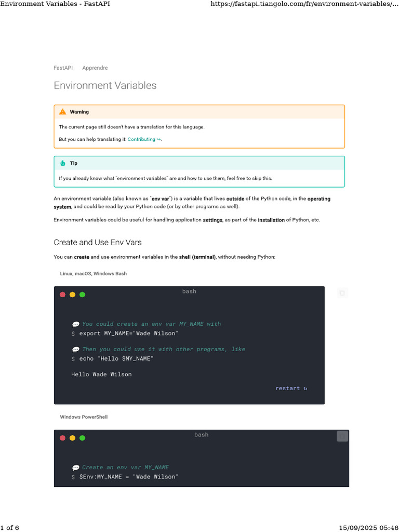Click the yellow dot on first terminal
Screen dimensions: 399x532
72,295
